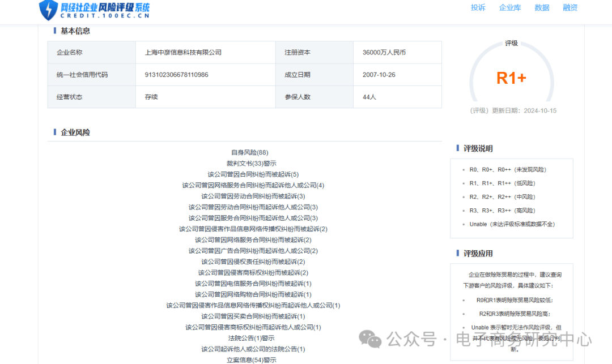Click 该公司曾因劳动合同纠纷而被起诉(3)
Image resolution: width=612 pixels, height=364 pixels.
pos(253,196)
